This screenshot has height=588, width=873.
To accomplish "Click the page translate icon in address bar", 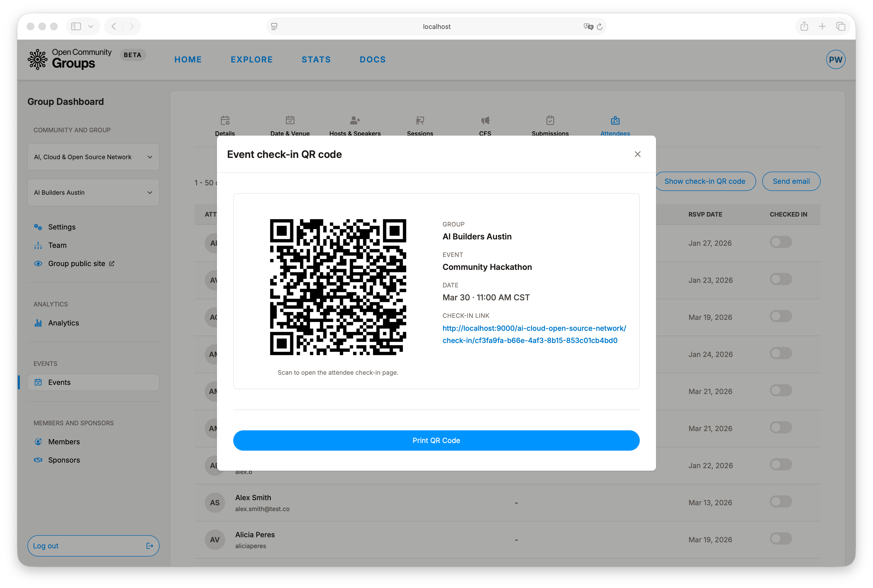I will click(x=588, y=26).
